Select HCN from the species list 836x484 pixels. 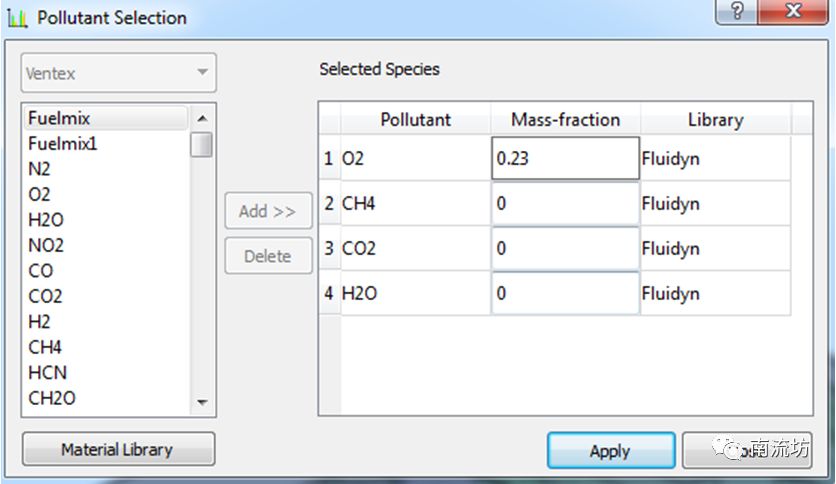coord(46,372)
